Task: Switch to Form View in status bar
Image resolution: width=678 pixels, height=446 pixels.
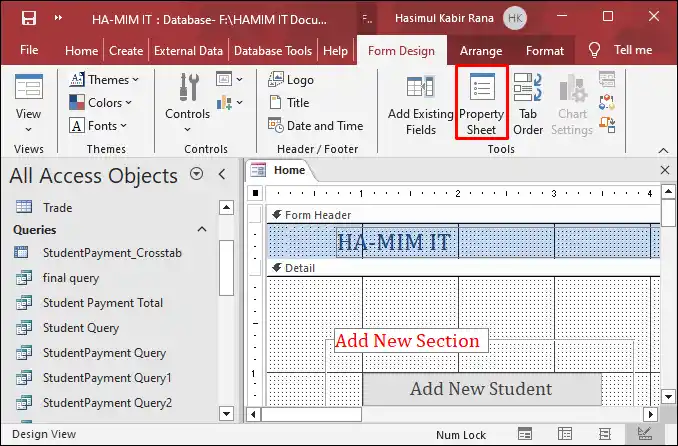Action: pos(525,433)
